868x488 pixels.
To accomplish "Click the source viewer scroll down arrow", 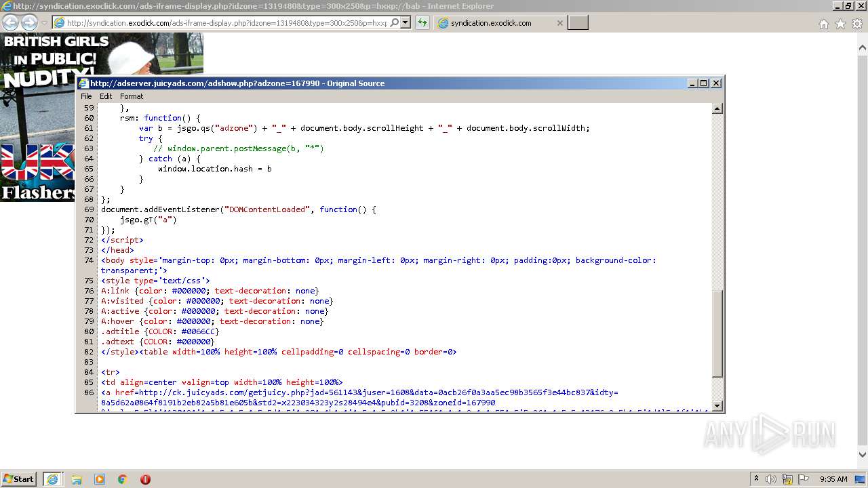I will 717,405.
